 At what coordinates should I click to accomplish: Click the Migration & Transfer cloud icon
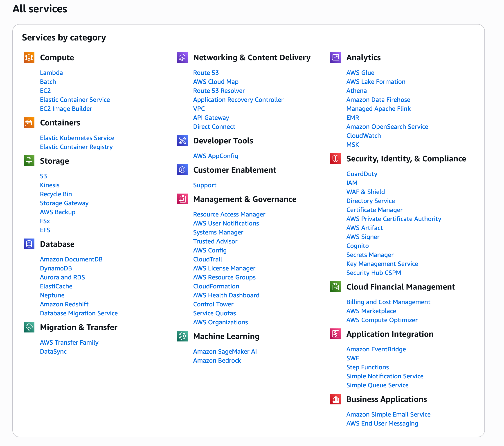[29, 327]
